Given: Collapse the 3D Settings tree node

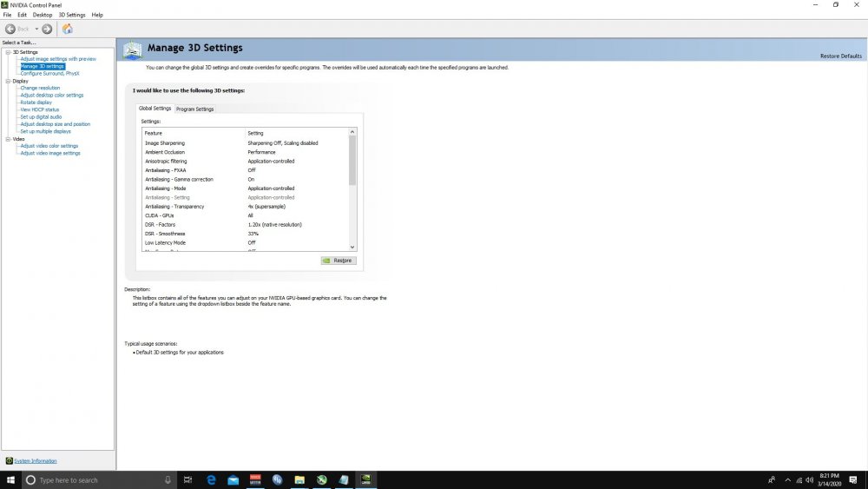Looking at the screenshot, I should pyautogui.click(x=9, y=52).
